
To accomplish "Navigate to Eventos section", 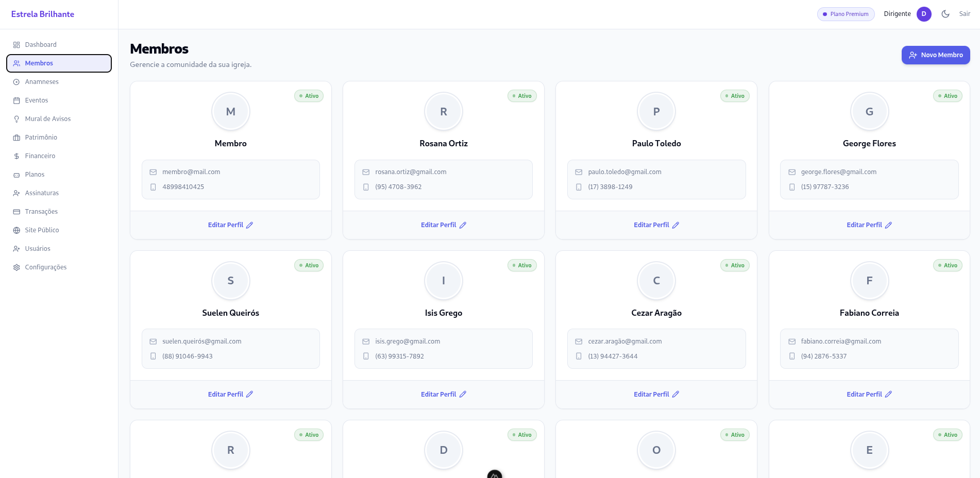I will [x=59, y=100].
